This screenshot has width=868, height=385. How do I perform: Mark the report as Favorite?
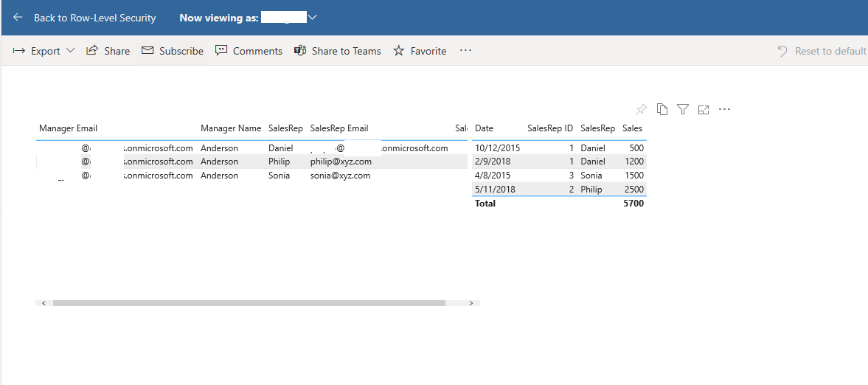[420, 51]
